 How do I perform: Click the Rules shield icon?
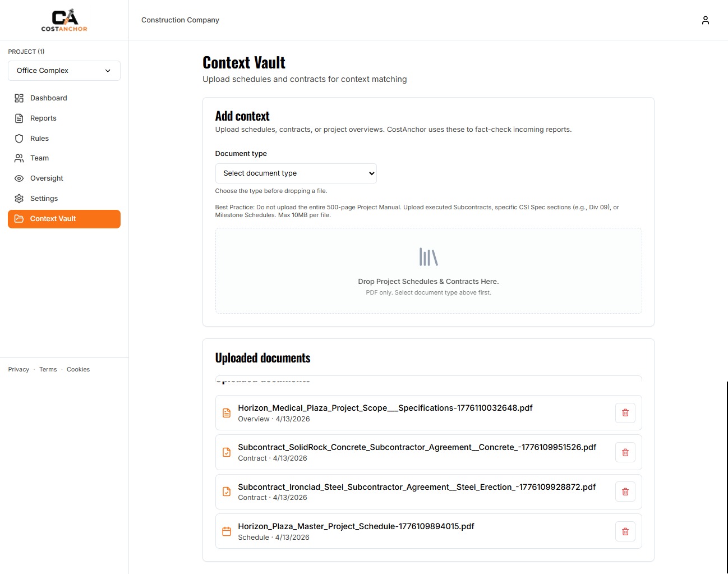point(19,139)
